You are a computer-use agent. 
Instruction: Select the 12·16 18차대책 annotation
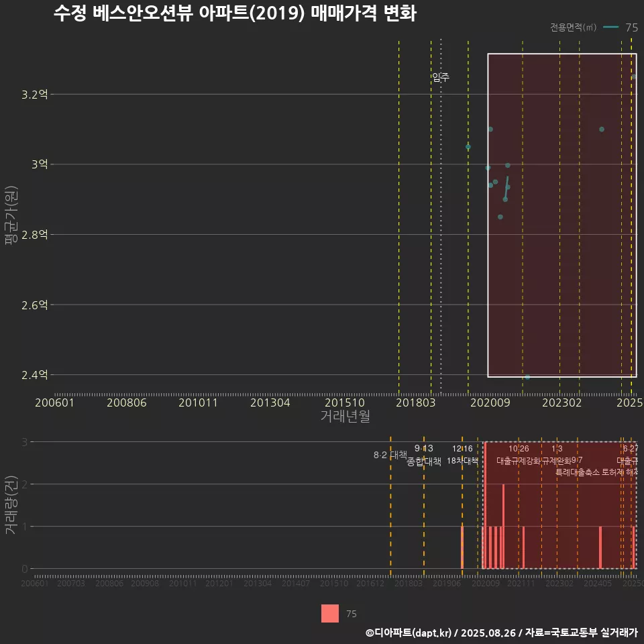pyautogui.click(x=464, y=455)
